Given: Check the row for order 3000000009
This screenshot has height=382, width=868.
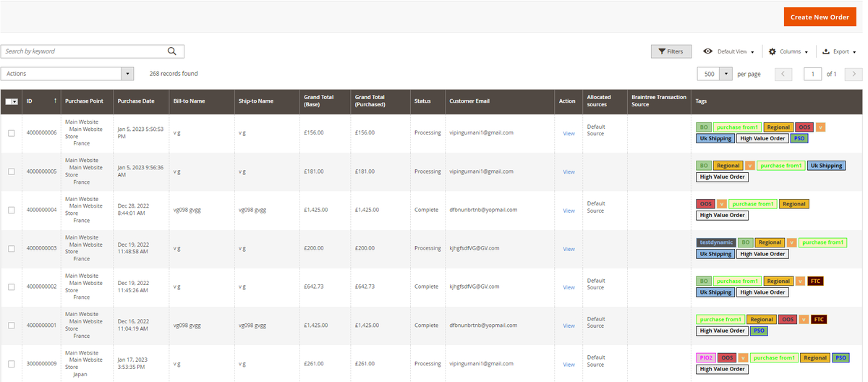Looking at the screenshot, I should point(11,364).
